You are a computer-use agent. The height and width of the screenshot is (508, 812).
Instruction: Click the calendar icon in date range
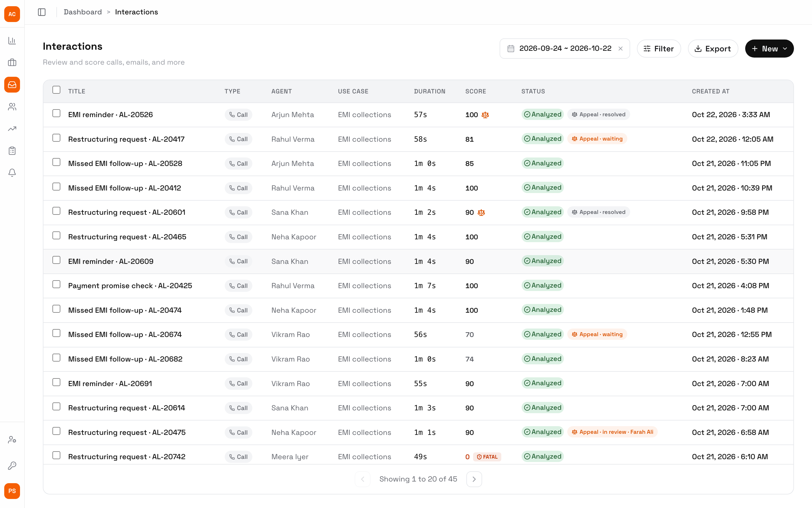(x=511, y=49)
